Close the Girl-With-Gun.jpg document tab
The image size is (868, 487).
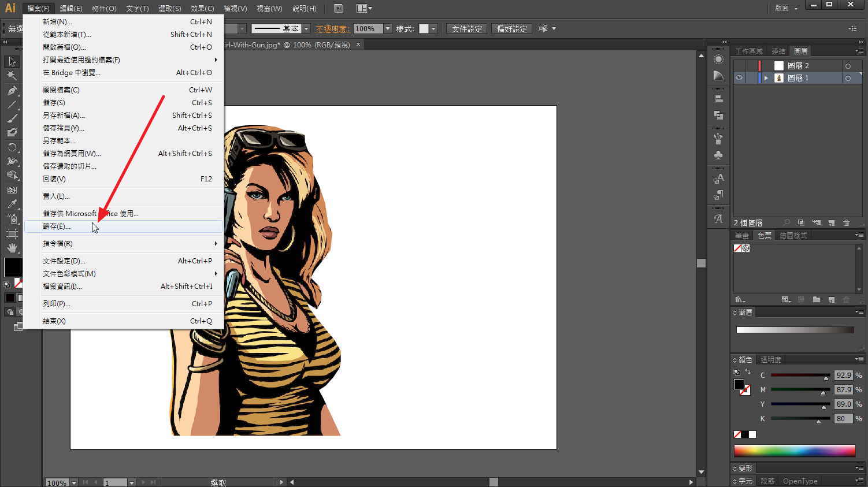[x=358, y=44]
